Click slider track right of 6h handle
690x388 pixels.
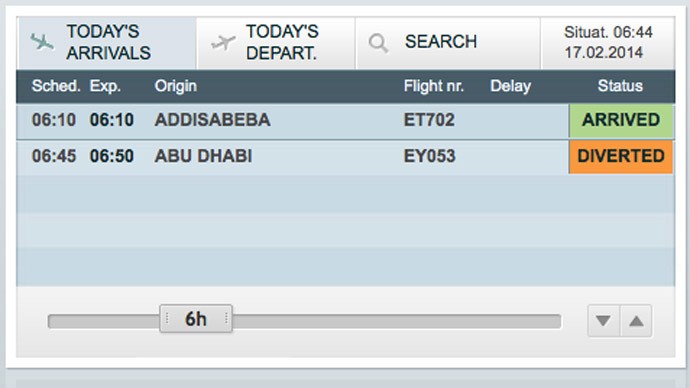point(396,322)
